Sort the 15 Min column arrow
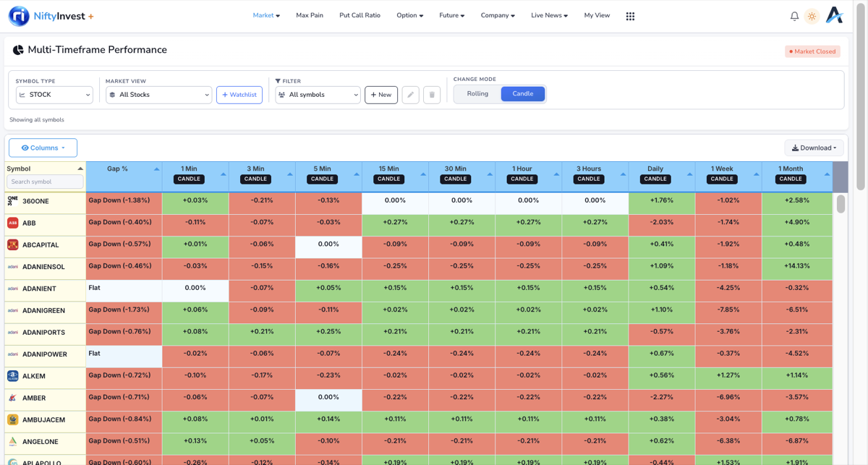Viewport: 868px width, 465px height. (423, 174)
